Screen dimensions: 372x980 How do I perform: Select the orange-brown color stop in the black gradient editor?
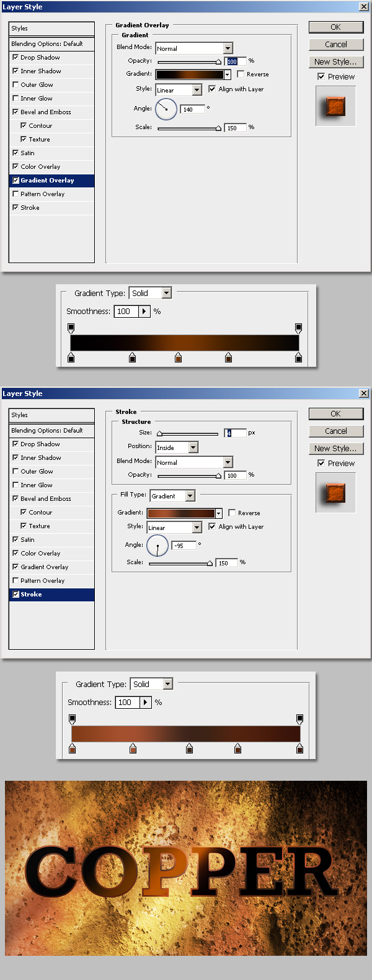point(179,357)
